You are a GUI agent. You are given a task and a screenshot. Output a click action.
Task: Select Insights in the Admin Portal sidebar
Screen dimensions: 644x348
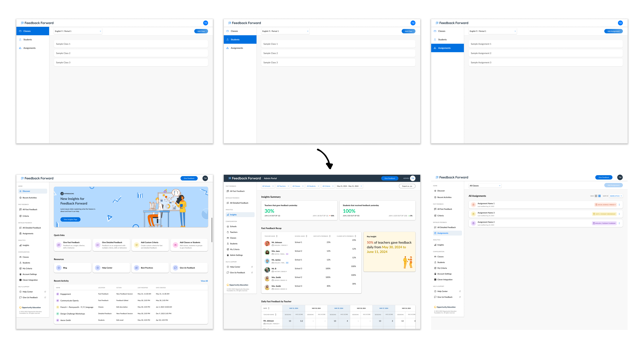tap(233, 215)
